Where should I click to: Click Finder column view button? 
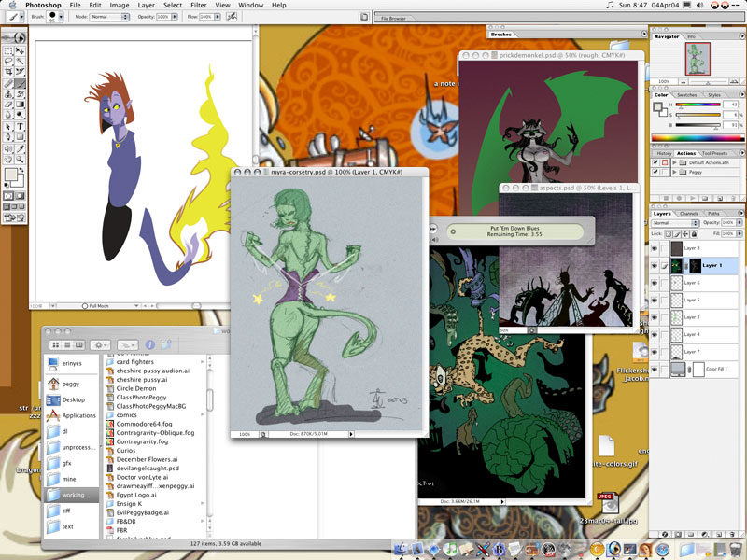click(79, 344)
